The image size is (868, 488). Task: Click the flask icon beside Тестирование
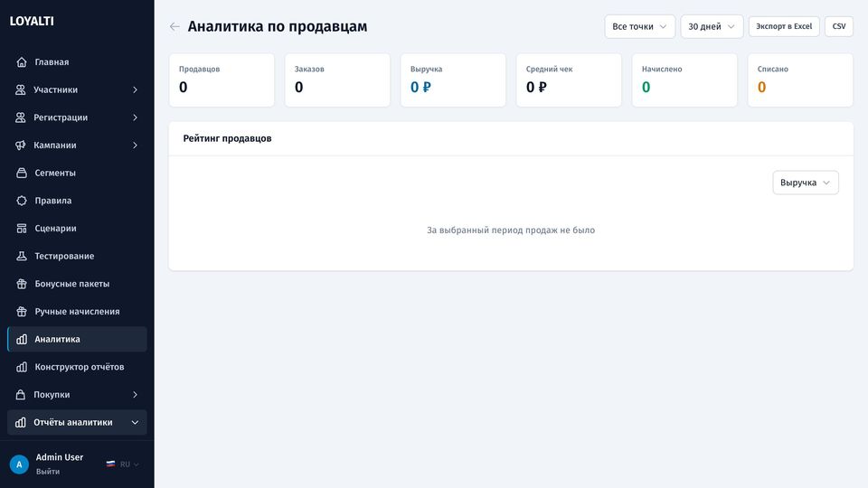click(x=22, y=256)
